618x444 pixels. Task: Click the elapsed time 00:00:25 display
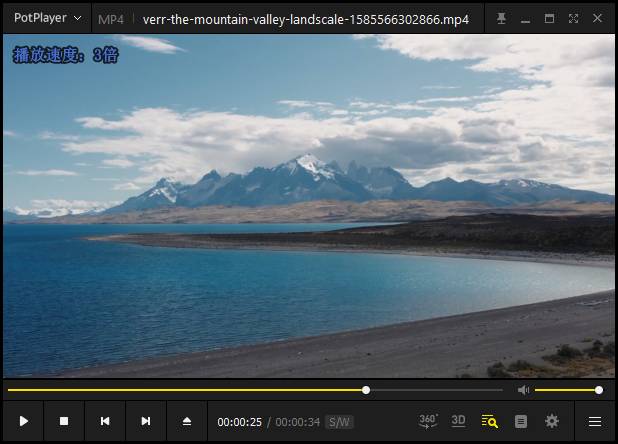click(x=240, y=422)
